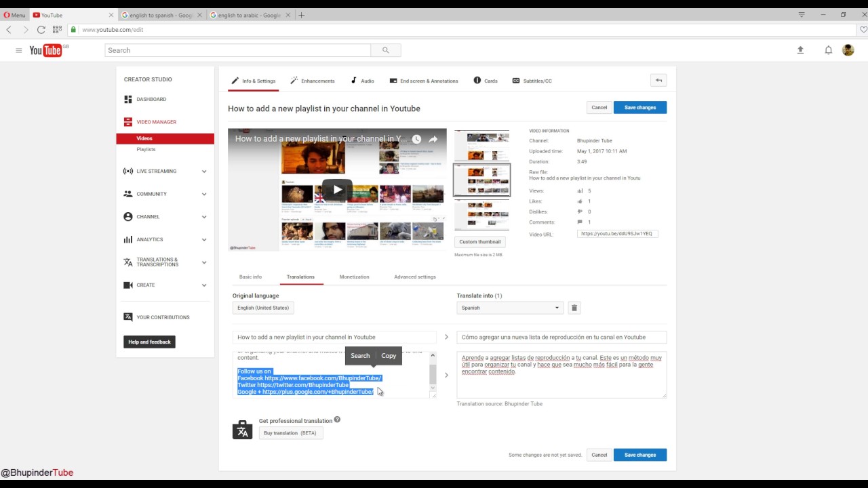Viewport: 868px width, 488px height.
Task: Click bottom Save changes button
Action: tap(640, 455)
